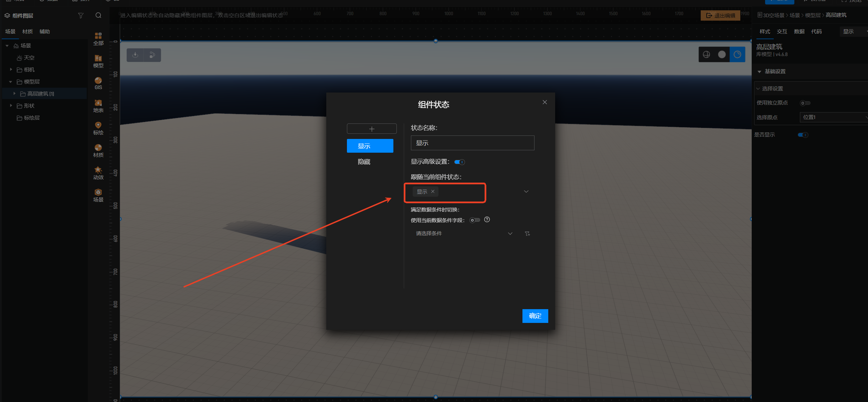Click the 退出编辑 button

pos(721,15)
